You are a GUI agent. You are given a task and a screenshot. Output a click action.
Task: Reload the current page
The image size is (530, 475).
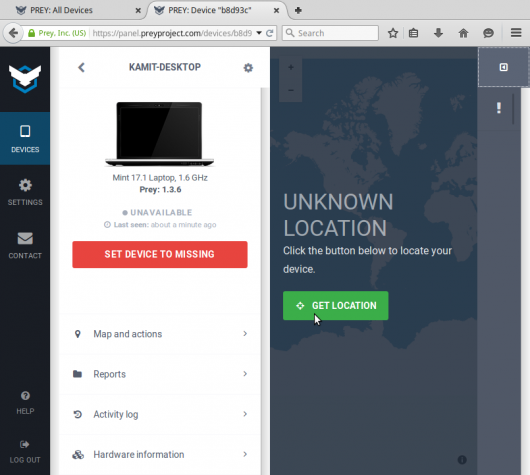[x=269, y=33]
